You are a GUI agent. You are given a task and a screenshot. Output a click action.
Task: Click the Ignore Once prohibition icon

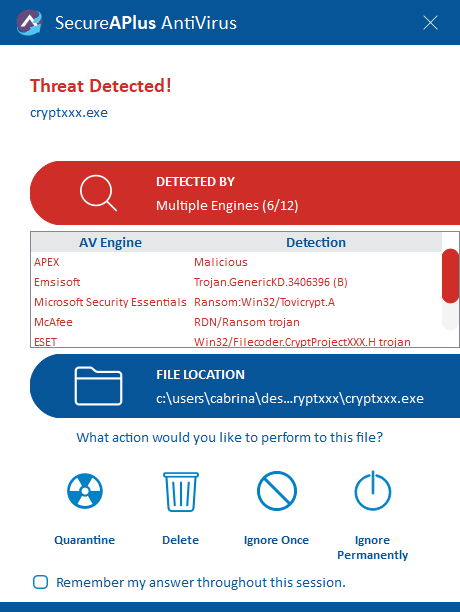tap(277, 491)
